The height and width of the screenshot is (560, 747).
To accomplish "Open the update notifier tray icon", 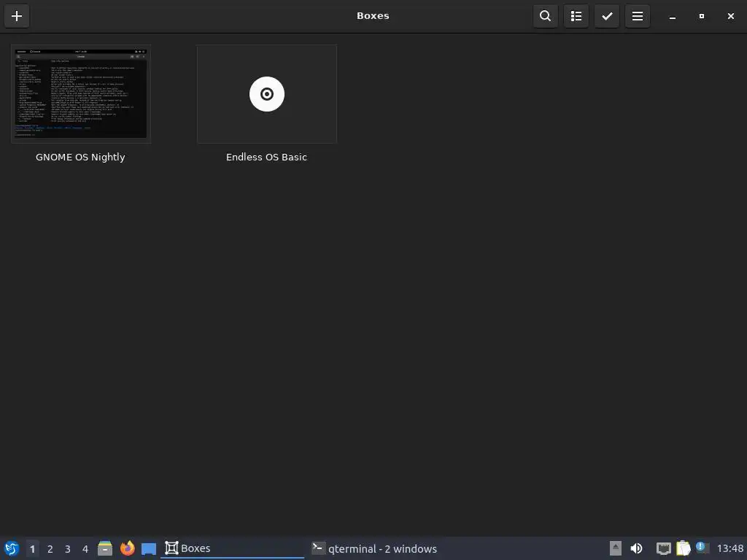I will (x=703, y=548).
